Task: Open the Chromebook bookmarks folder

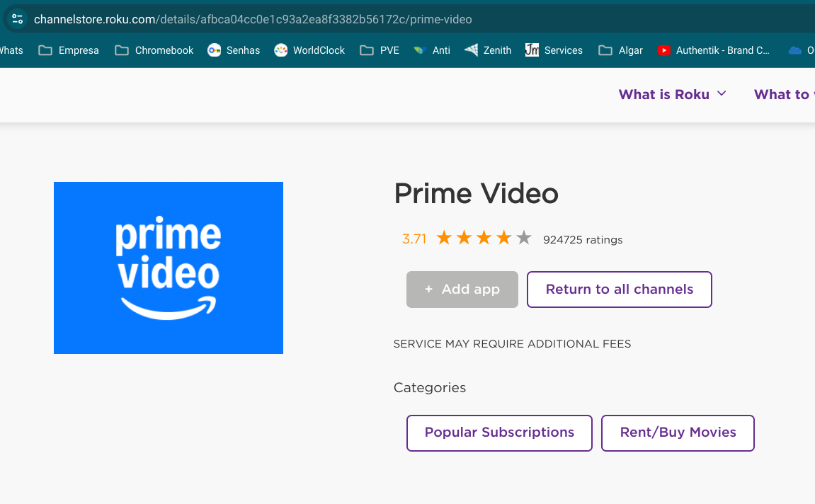Action: tap(154, 50)
